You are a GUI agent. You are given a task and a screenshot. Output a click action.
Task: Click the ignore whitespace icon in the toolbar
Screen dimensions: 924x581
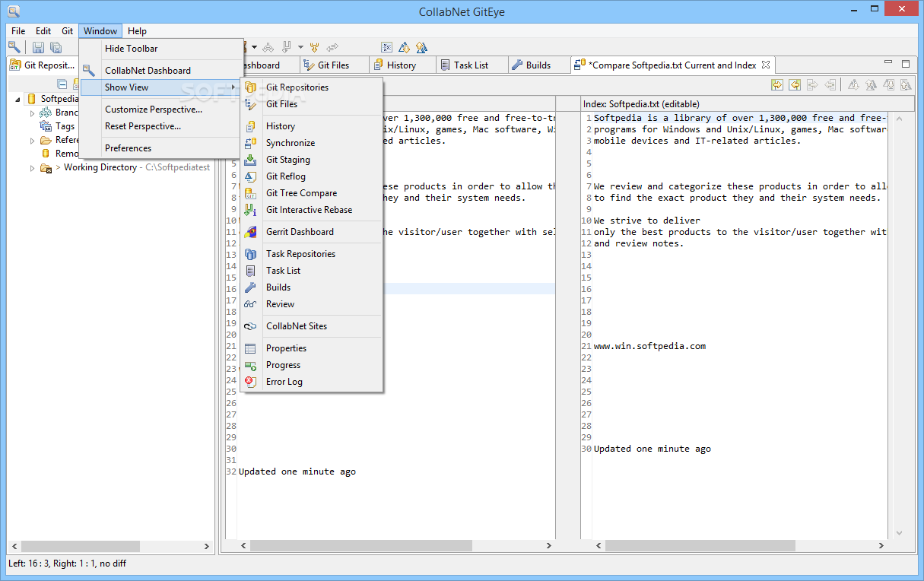click(x=386, y=47)
